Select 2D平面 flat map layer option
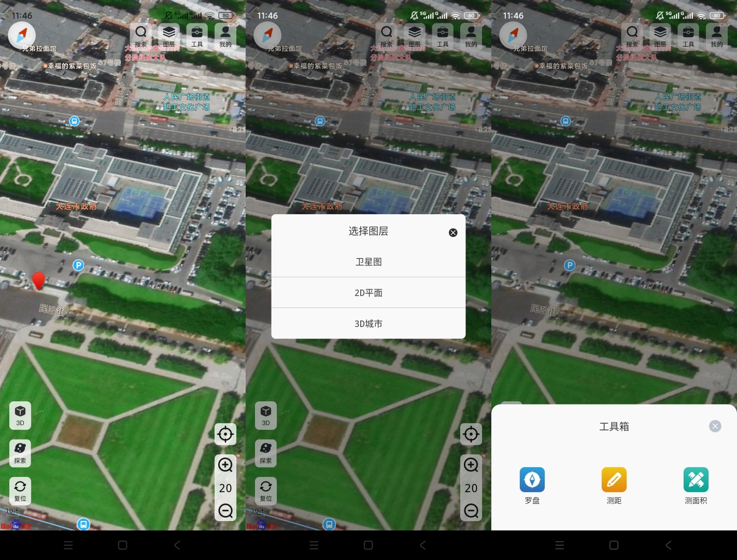Image resolution: width=737 pixels, height=560 pixels. pyautogui.click(x=368, y=292)
